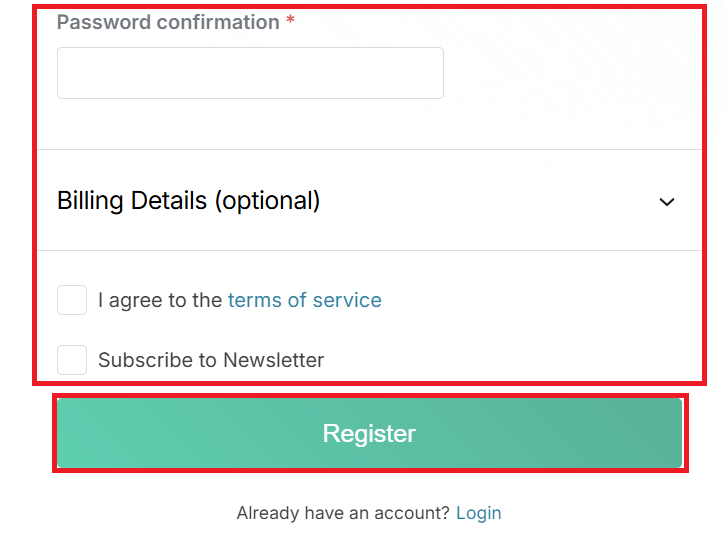Screen dimensions: 726x536
Task: Tick the terms of service agreement checkbox
Action: 72,300
